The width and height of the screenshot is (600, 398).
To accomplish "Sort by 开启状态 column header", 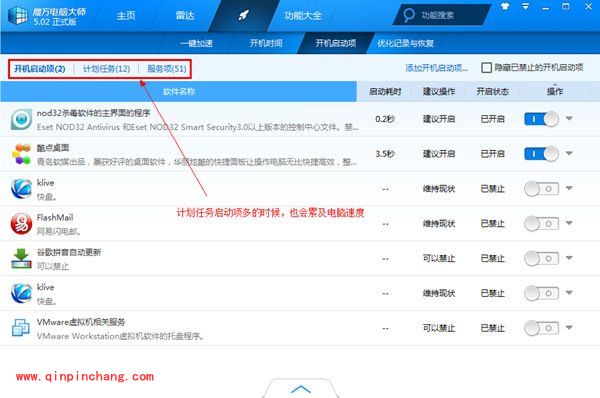I will 492,91.
